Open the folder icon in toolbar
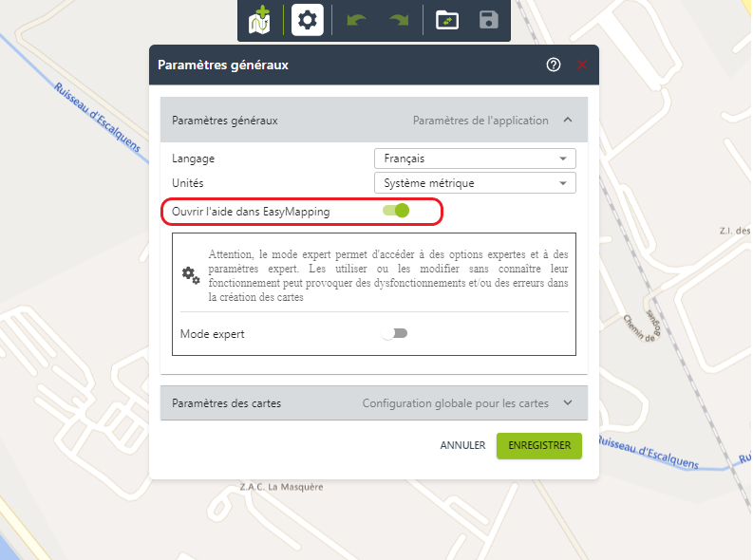 447,20
